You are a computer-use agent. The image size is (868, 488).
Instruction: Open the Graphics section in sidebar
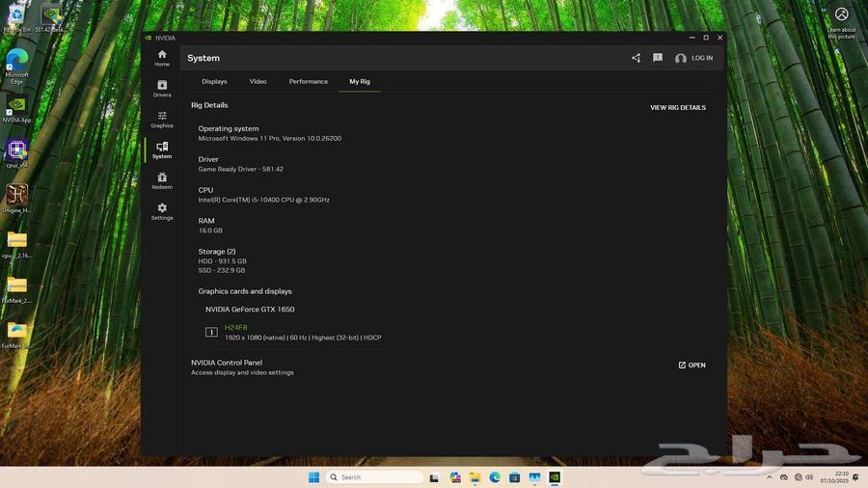pyautogui.click(x=162, y=119)
